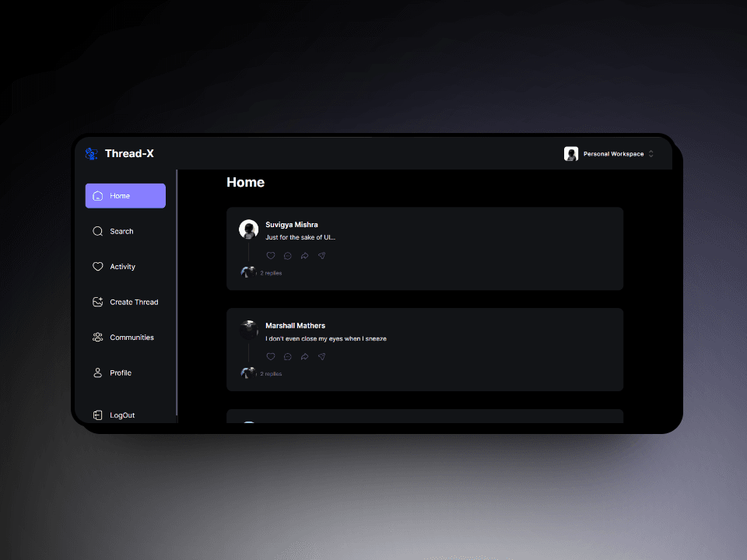
Task: Open the Activity page in the sidebar
Action: 122,267
